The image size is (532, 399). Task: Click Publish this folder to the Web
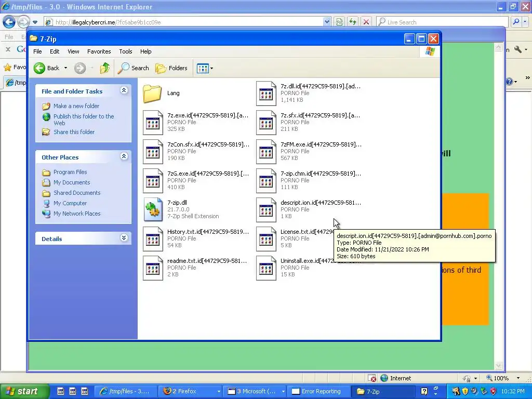click(84, 120)
